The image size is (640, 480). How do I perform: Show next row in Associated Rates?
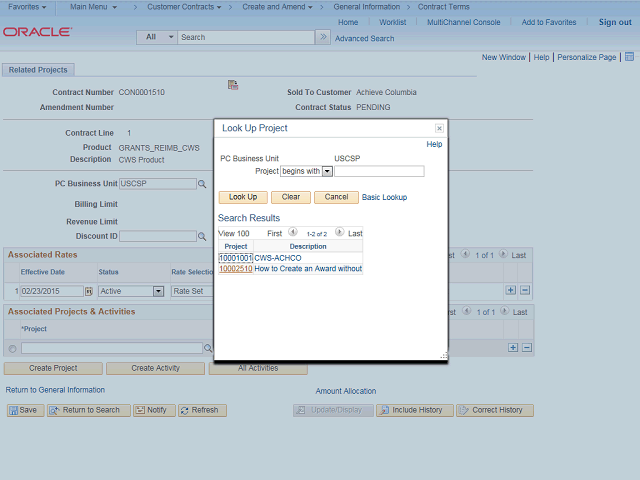(503, 254)
